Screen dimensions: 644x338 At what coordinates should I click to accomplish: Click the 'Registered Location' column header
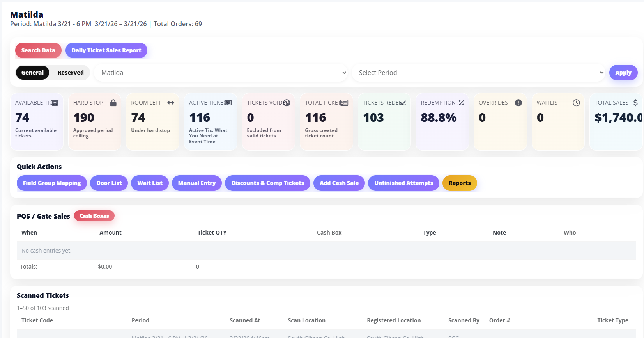(394, 320)
